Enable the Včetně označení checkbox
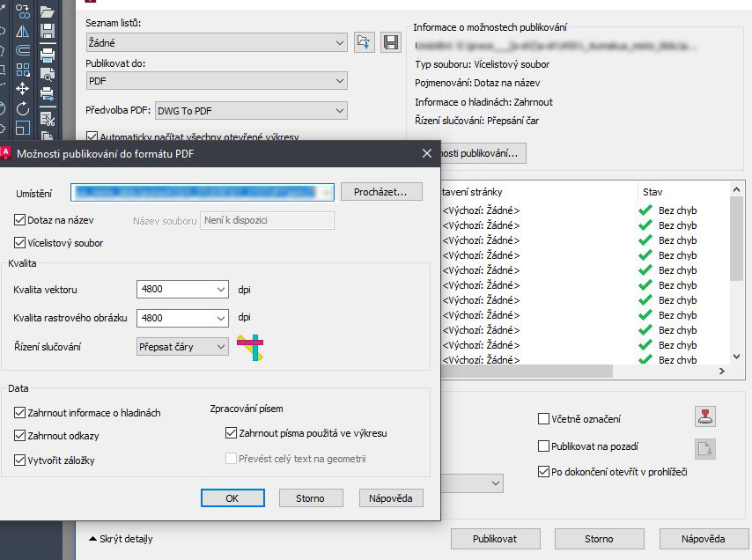The width and height of the screenshot is (752, 560). (544, 419)
